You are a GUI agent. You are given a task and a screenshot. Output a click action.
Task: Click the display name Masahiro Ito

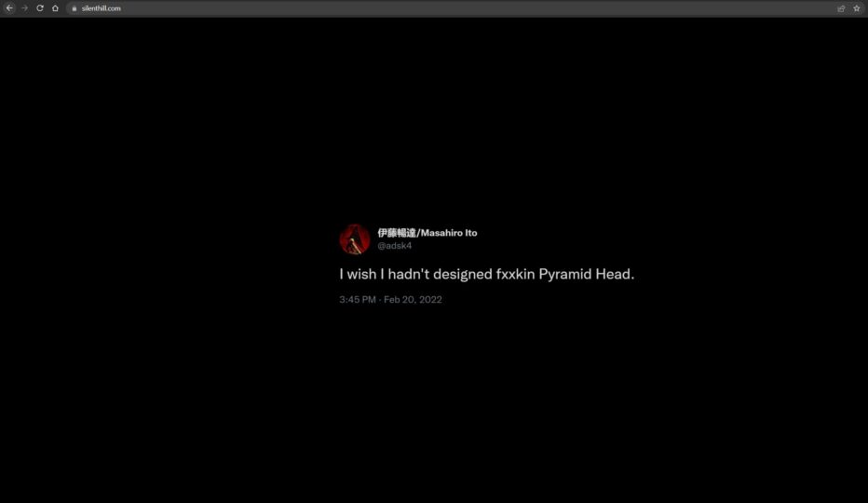click(427, 233)
